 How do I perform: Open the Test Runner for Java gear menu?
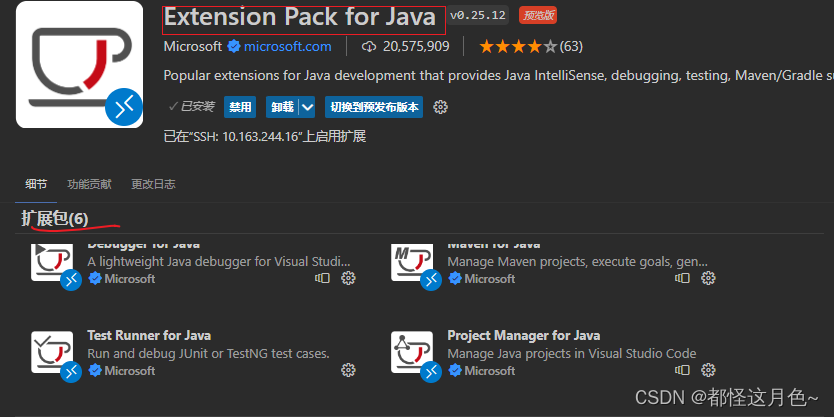[x=348, y=370]
